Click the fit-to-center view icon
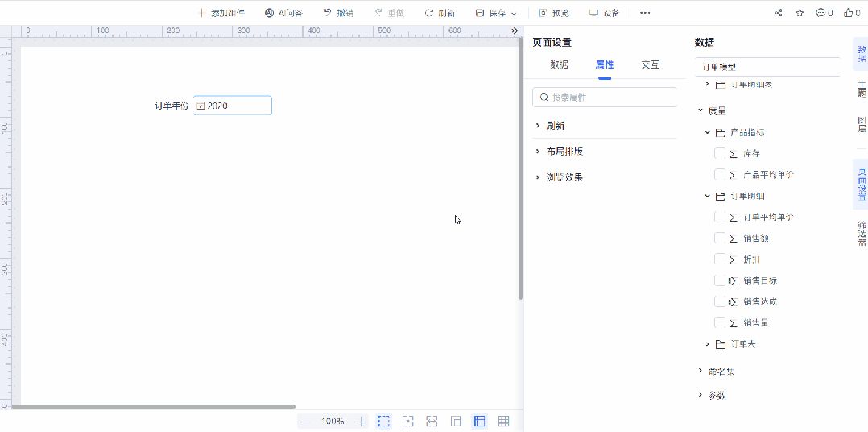Image resolution: width=868 pixels, height=432 pixels. pos(408,422)
